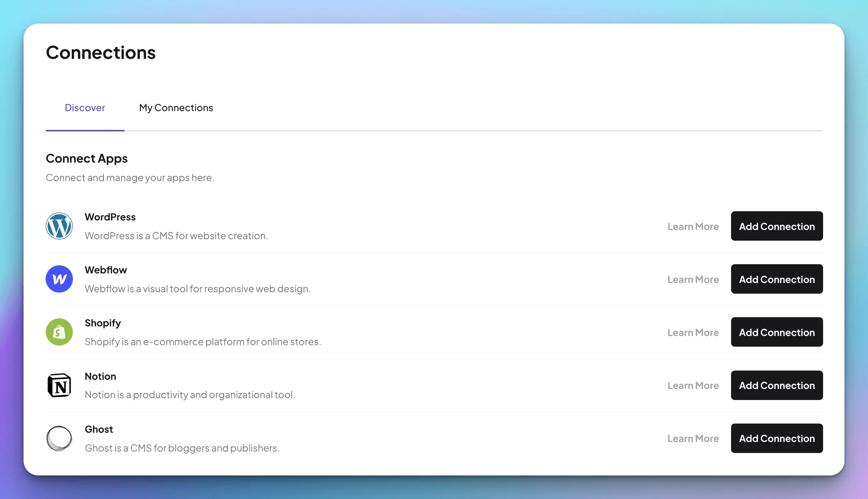Click the Notion logo icon

tap(59, 385)
